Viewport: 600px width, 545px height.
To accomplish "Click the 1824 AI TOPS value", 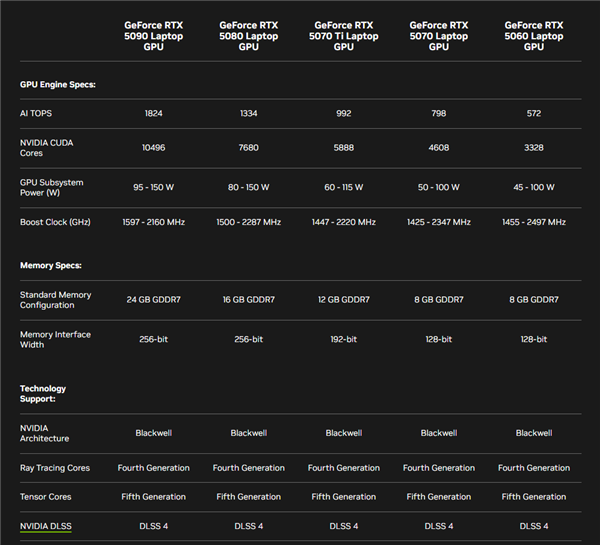I will coord(153,114).
